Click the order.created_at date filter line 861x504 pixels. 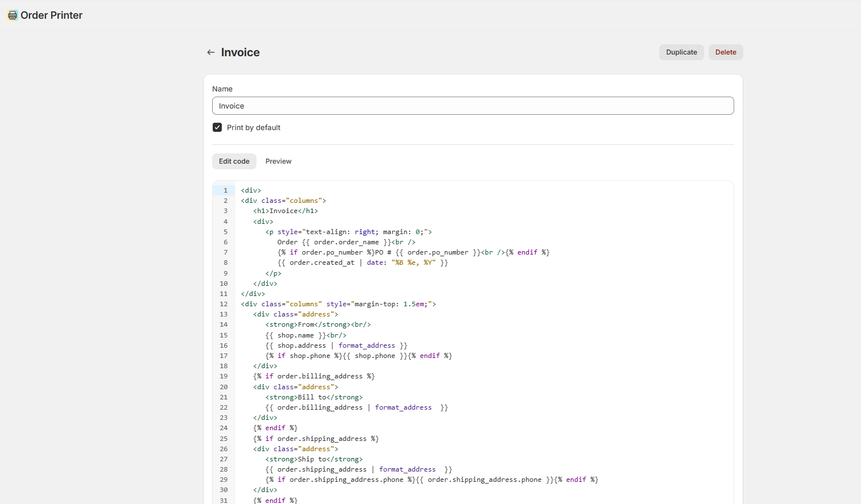[x=362, y=263]
